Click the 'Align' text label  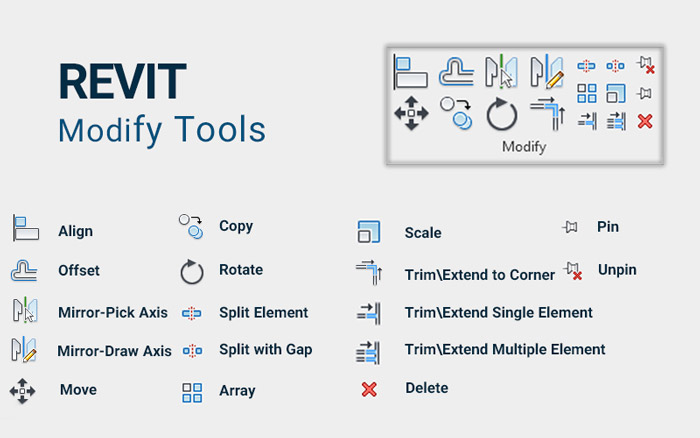(x=75, y=231)
